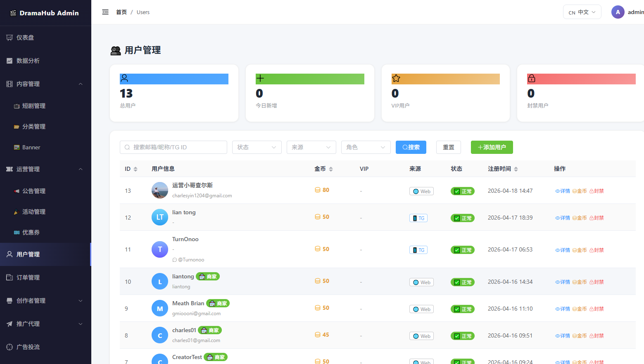Click registration time 2026-04-16 11:10
This screenshot has height=364, width=644.
point(510,309)
